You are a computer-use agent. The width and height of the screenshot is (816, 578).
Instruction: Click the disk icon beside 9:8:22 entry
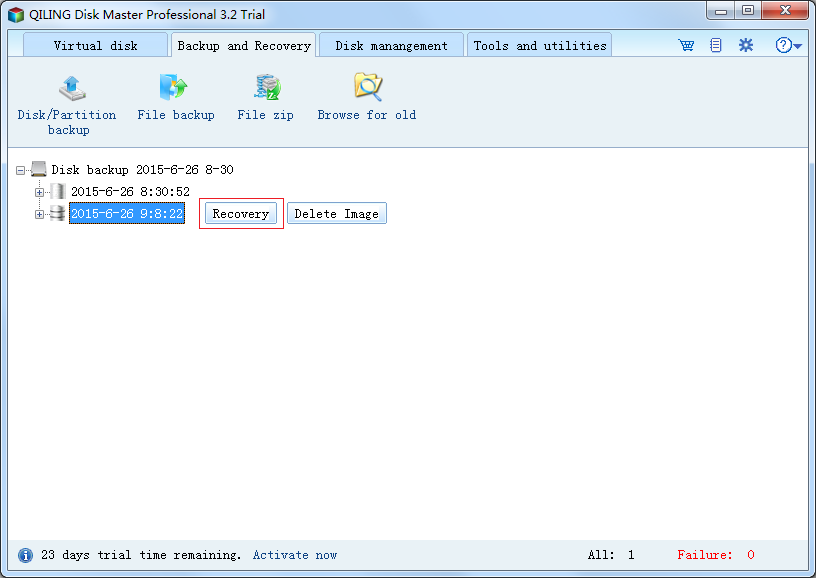[x=57, y=213]
